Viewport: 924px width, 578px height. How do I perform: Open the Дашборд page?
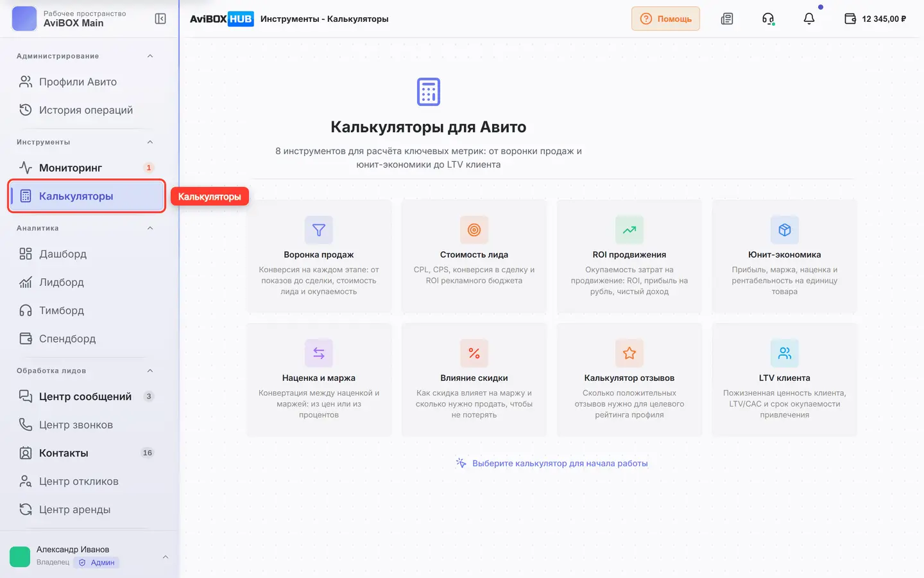(87, 254)
